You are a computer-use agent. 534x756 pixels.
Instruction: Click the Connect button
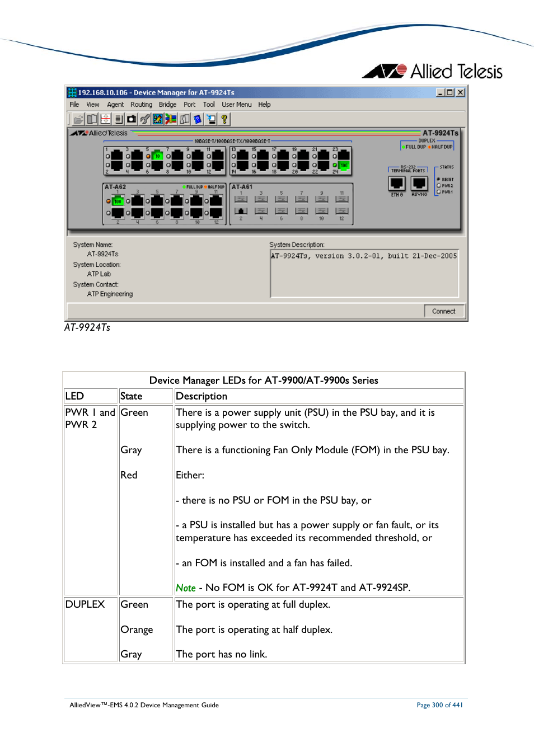pyautogui.click(x=444, y=311)
